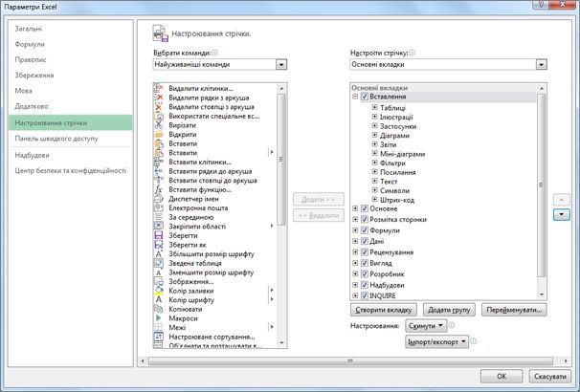Open the Найуживаніші команди dropdown

(x=281, y=65)
